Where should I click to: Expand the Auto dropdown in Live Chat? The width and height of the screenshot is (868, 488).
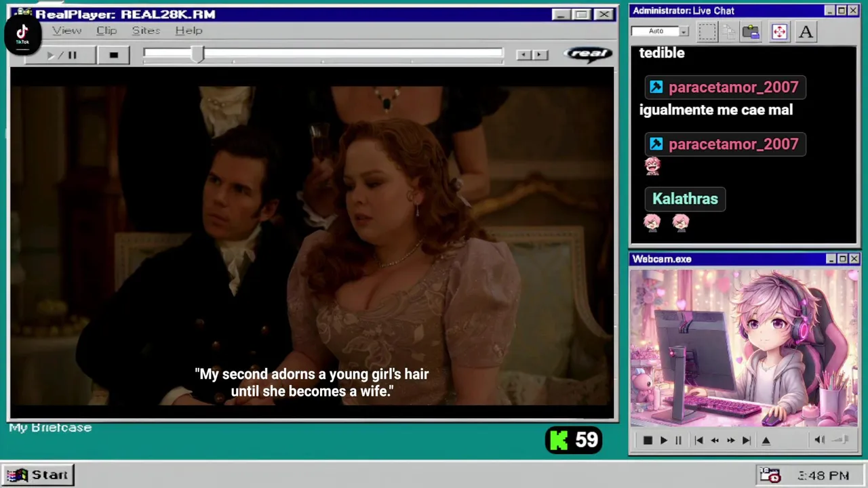684,31
